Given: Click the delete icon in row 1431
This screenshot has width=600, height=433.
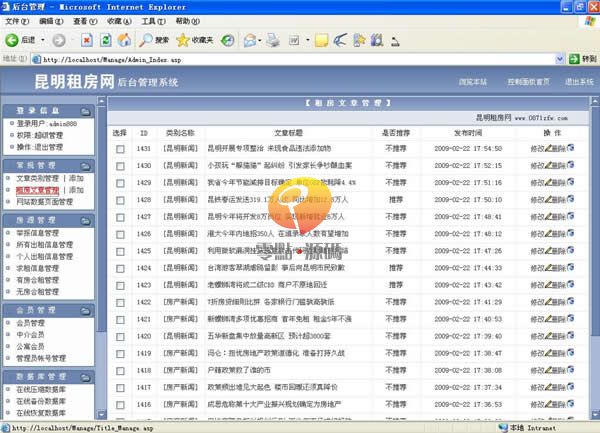Looking at the screenshot, I should (570, 148).
